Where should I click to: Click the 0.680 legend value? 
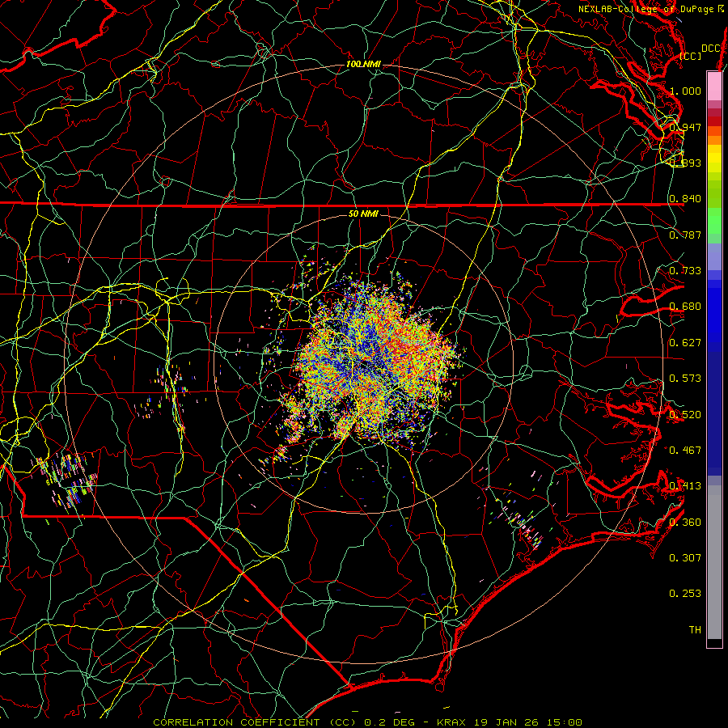685,307
